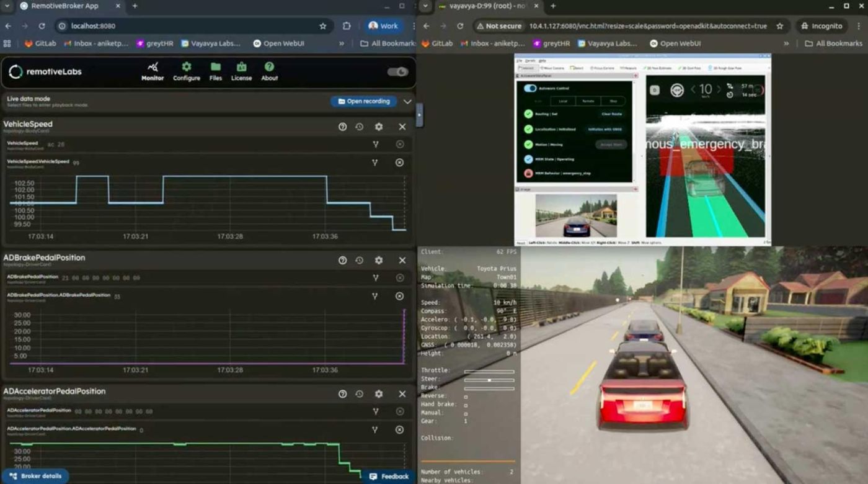Screen dimensions: 868x484
Task: Switch Autoware mode to Remote
Action: (588, 101)
